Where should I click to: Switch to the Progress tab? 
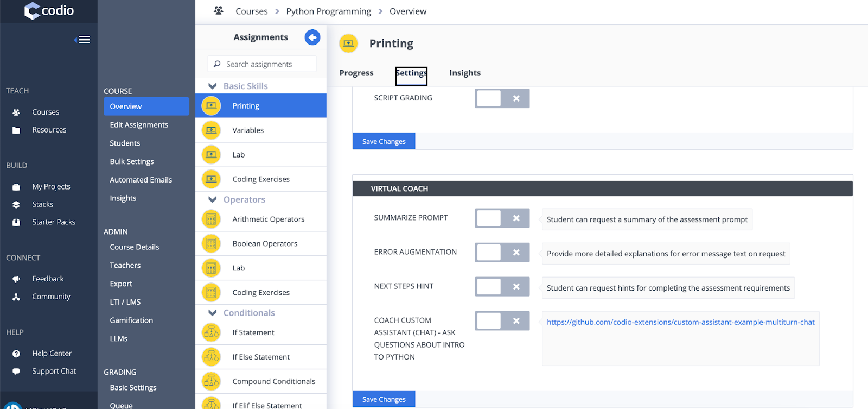pyautogui.click(x=356, y=73)
